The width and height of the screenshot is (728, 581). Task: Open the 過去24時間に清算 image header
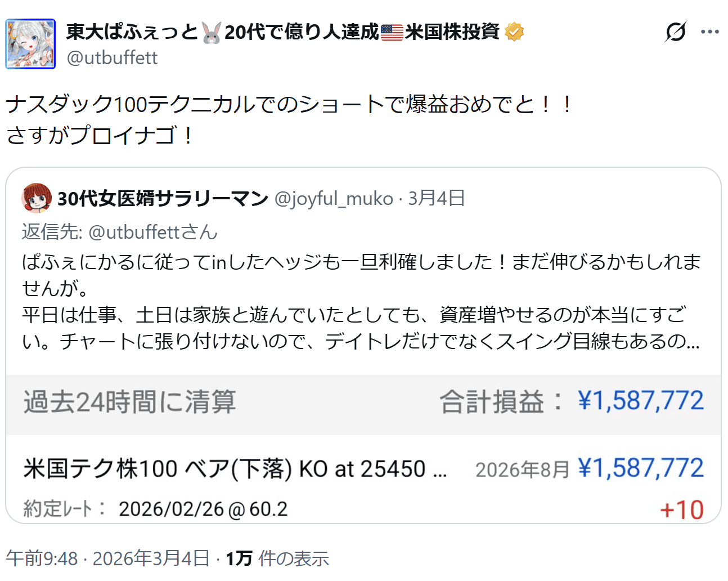(130, 402)
